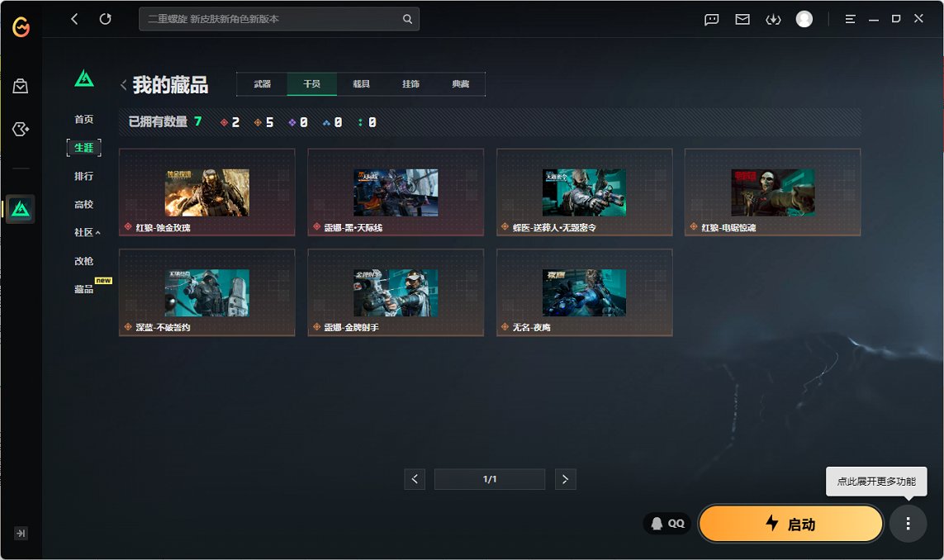
Task: Open the hamburger menu near window controls
Action: (850, 19)
